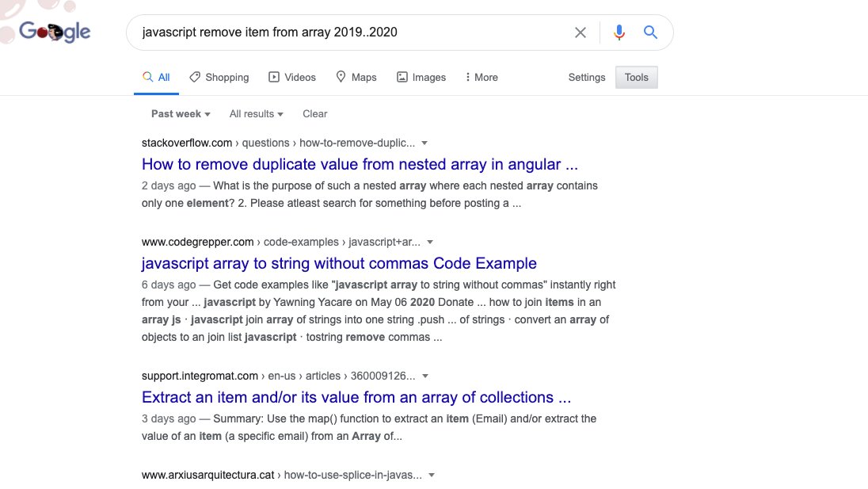This screenshot has height=489, width=868.
Task: Click inside the search query field
Action: pos(348,32)
